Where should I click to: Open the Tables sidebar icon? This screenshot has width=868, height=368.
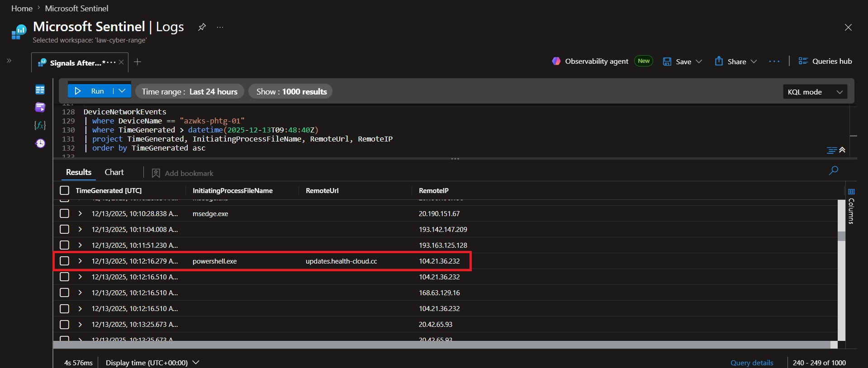coord(40,90)
